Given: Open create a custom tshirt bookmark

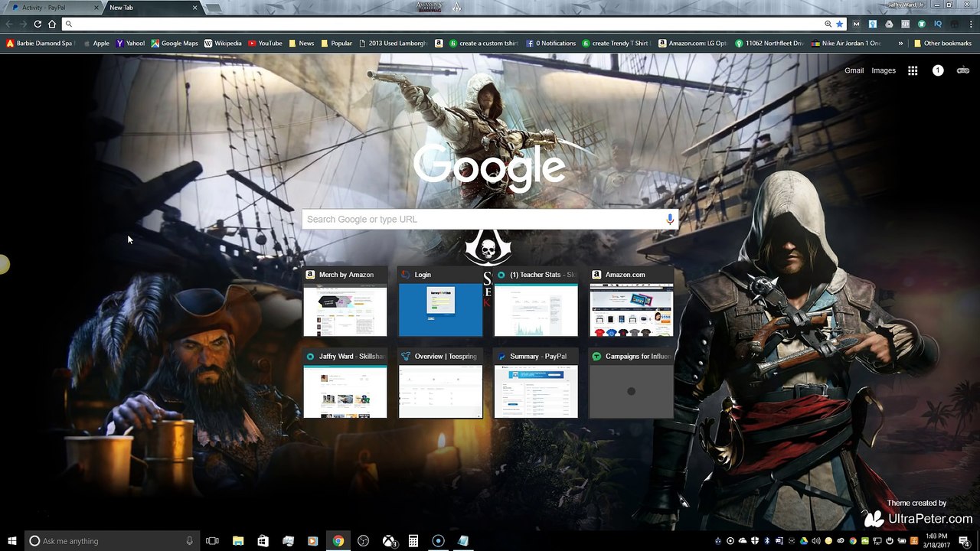Looking at the screenshot, I should (x=485, y=43).
